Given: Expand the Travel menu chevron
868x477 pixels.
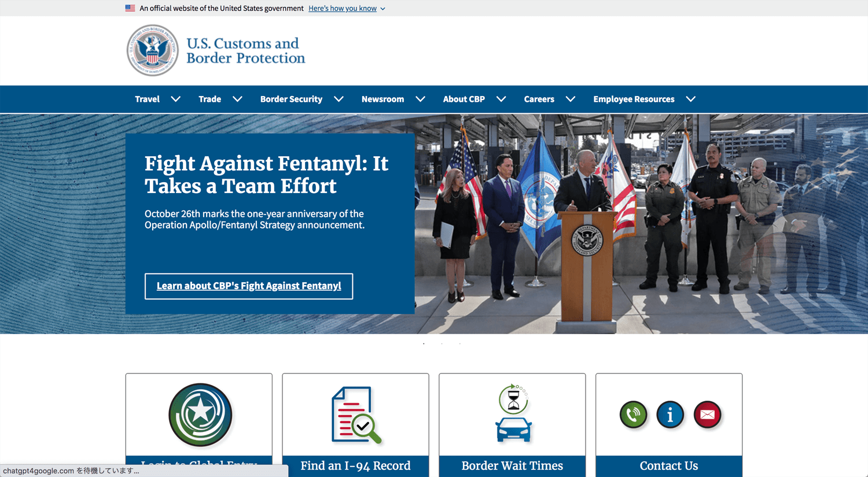Looking at the screenshot, I should 176,99.
